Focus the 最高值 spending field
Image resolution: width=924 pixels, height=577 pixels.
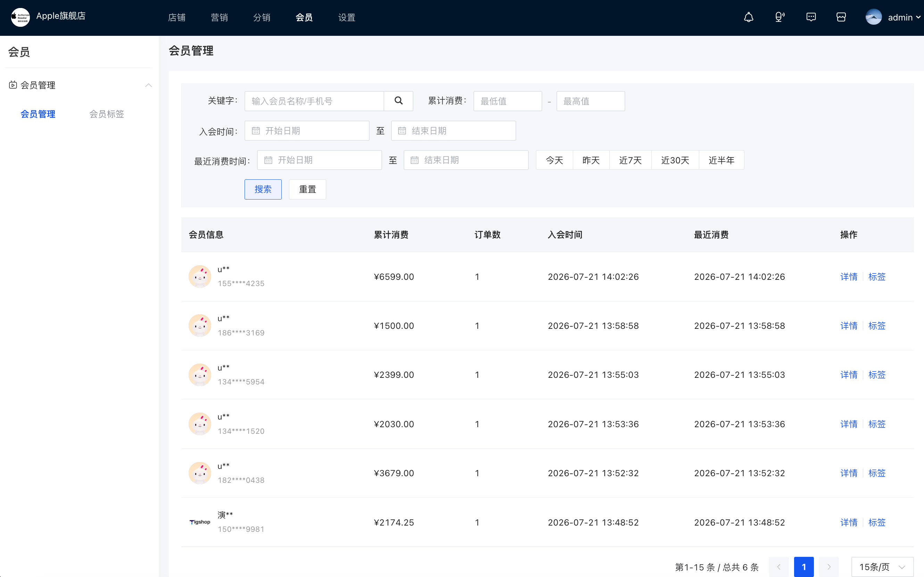(x=591, y=101)
